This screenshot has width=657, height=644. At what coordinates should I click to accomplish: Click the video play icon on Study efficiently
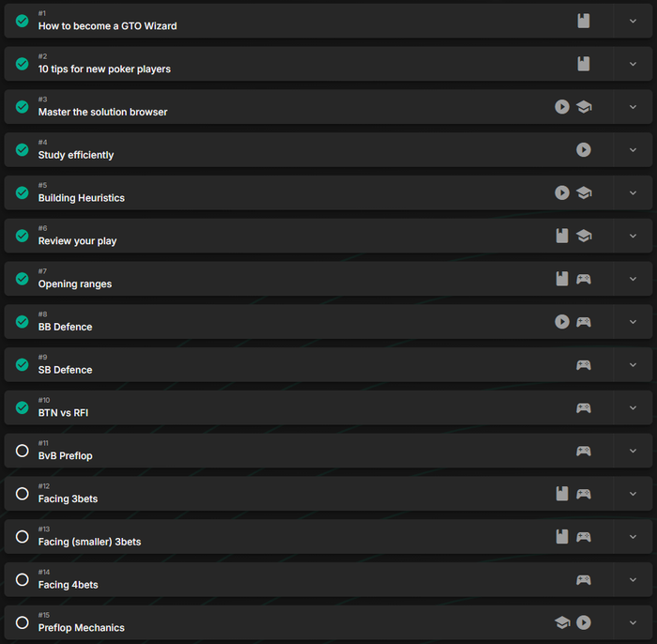pyautogui.click(x=584, y=149)
